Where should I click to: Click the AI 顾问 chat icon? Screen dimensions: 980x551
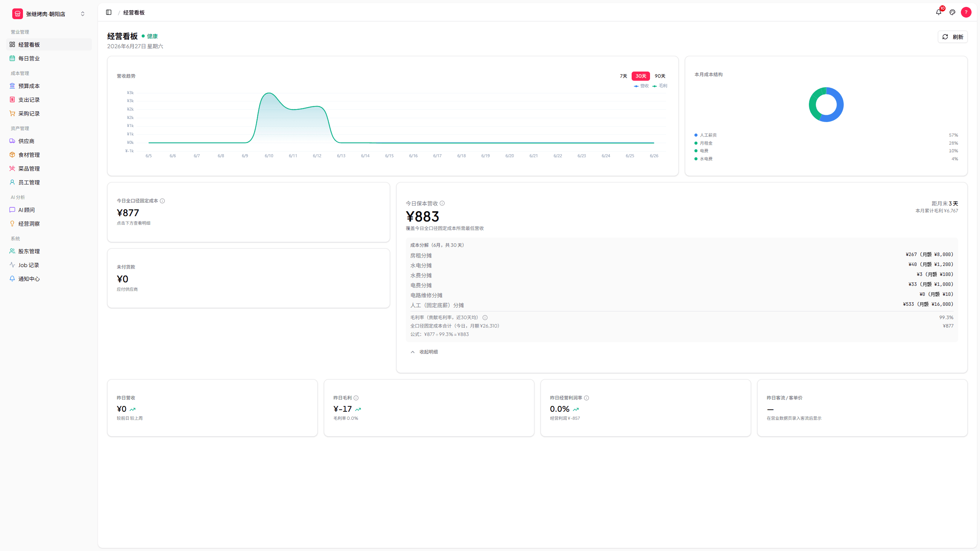12,210
